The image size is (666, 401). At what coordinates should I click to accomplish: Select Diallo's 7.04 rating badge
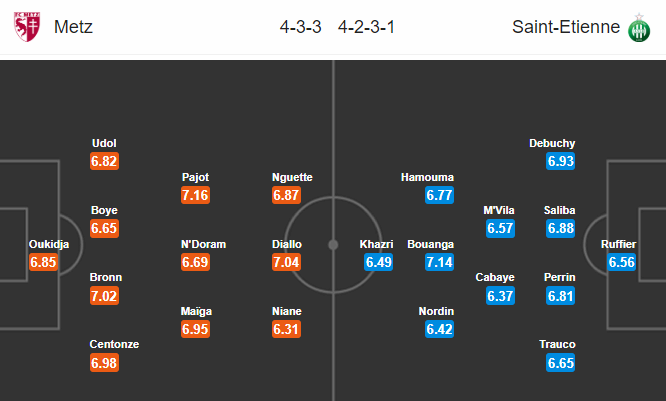click(286, 262)
